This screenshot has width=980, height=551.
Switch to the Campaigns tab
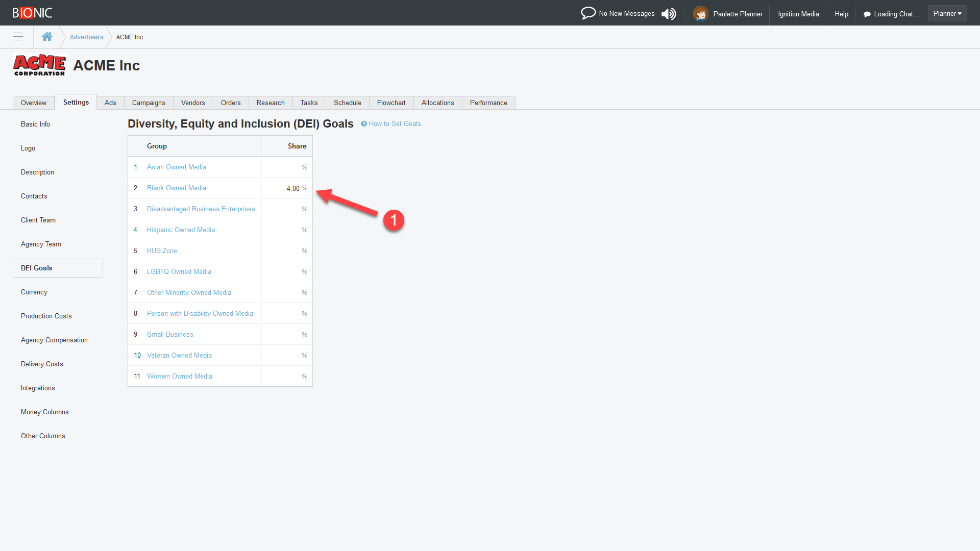click(148, 103)
